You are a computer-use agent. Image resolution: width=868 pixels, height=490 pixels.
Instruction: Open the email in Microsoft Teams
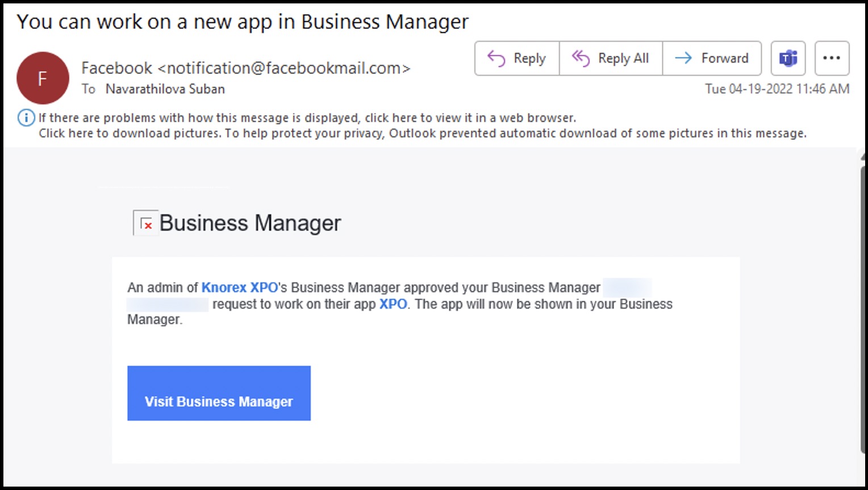point(787,58)
